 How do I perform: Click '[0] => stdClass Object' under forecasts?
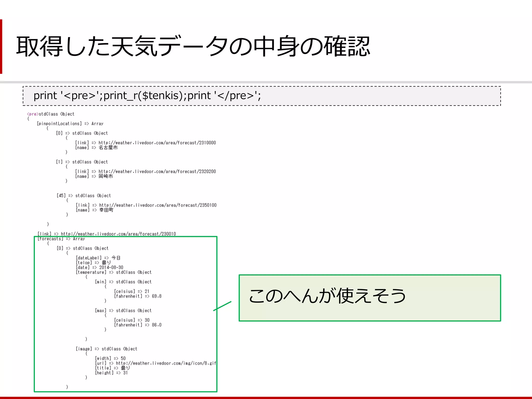click(83, 248)
